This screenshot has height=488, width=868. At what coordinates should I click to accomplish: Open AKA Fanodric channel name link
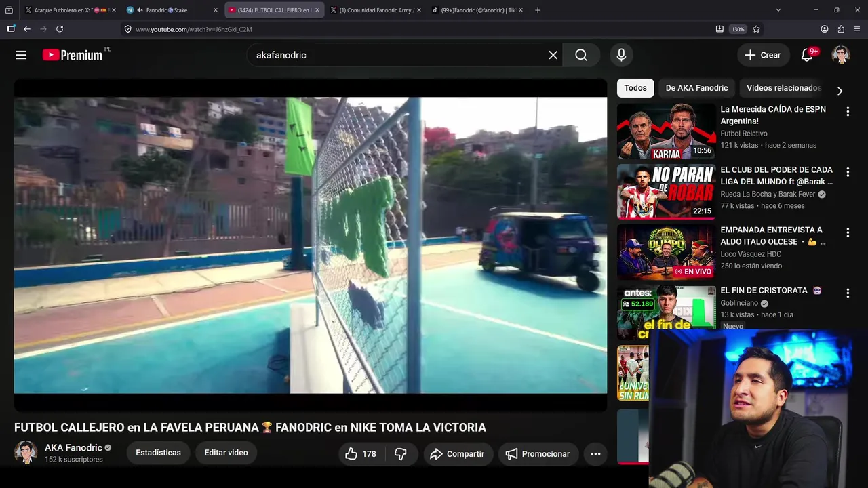tap(73, 447)
